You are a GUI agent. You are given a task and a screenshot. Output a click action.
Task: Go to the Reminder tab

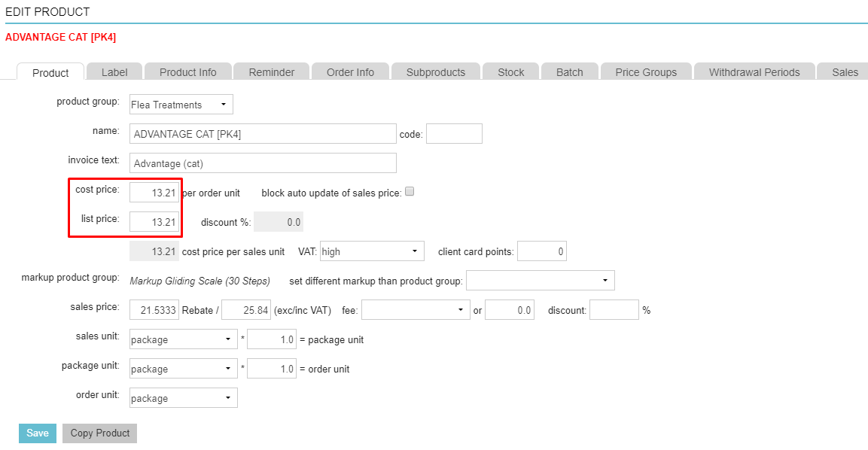tap(271, 72)
